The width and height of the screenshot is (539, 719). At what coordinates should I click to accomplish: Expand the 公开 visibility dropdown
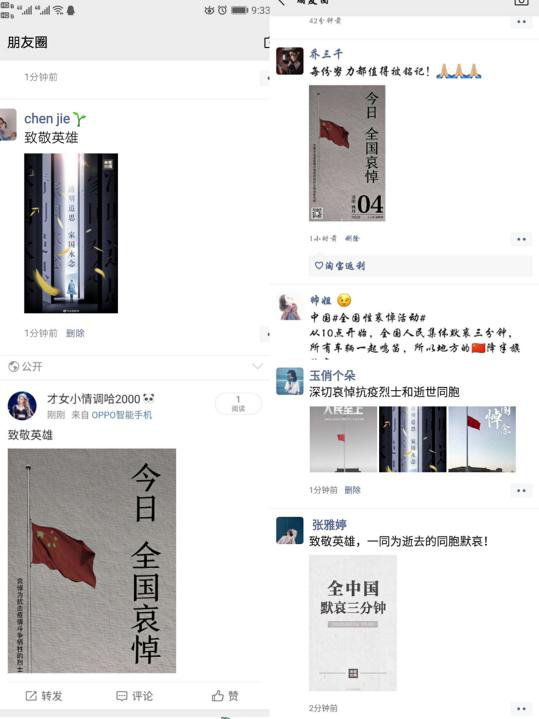[x=258, y=366]
